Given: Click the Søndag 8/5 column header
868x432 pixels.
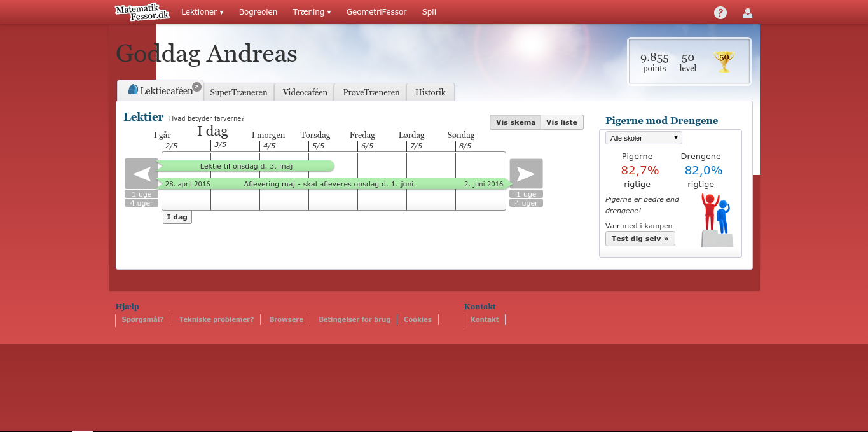Looking at the screenshot, I should [461, 139].
